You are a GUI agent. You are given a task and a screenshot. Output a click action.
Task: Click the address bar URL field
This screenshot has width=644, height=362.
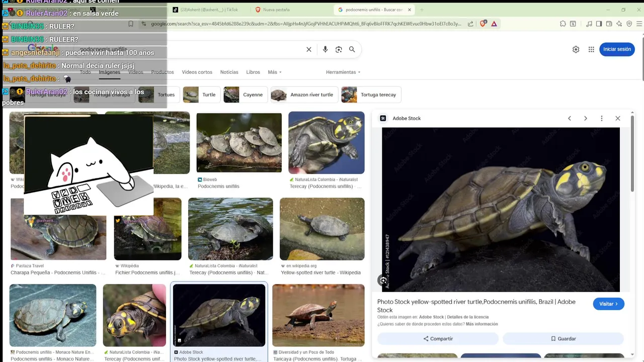[306, 24]
